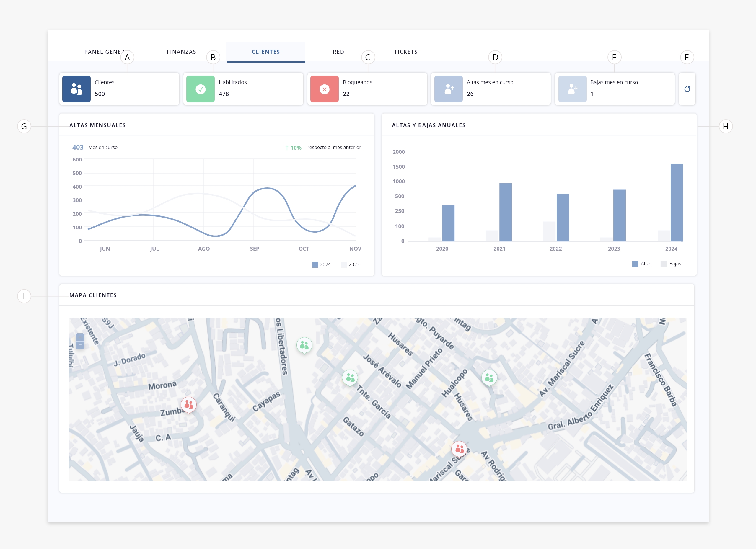This screenshot has width=756, height=549.
Task: Click the 2024 Altas bar in annual chart
Action: pos(677,202)
